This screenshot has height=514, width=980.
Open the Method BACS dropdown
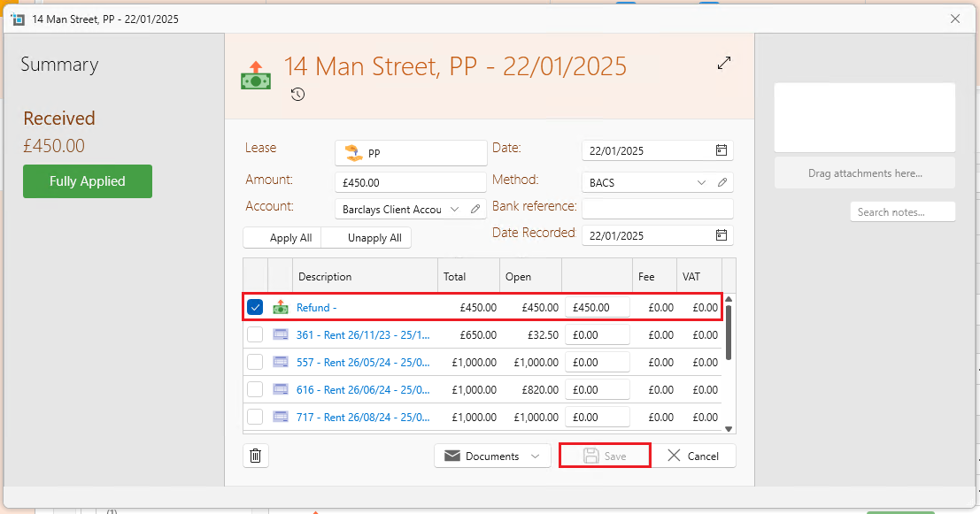[x=701, y=182]
